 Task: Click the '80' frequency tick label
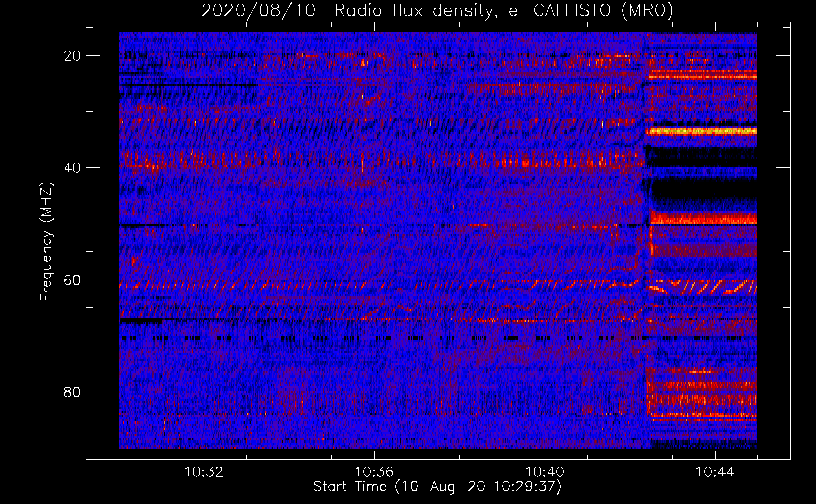tap(72, 392)
